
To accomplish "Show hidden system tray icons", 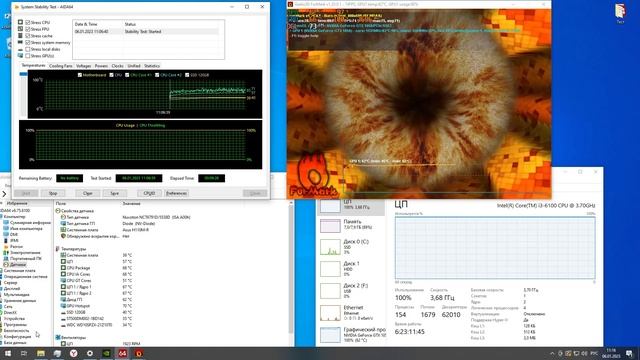I will coord(552,353).
